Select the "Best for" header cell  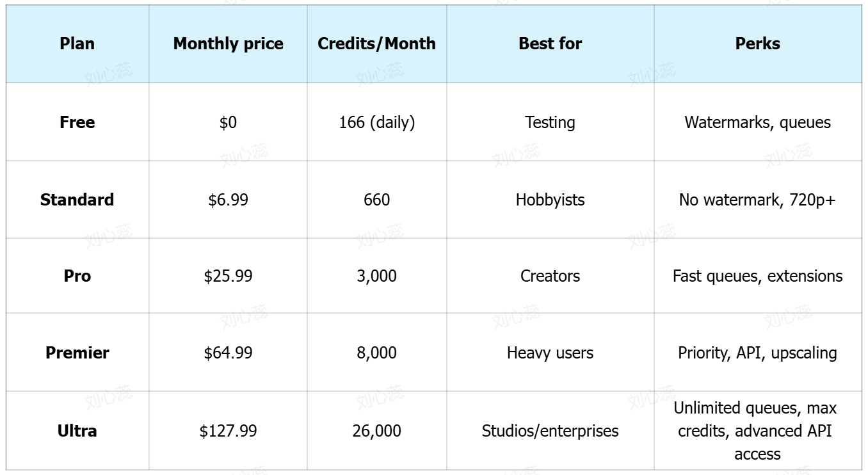[x=550, y=44]
